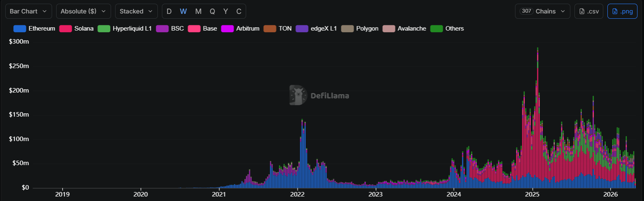Select the weekly (W) interval
The width and height of the screenshot is (644, 201).
pyautogui.click(x=183, y=11)
